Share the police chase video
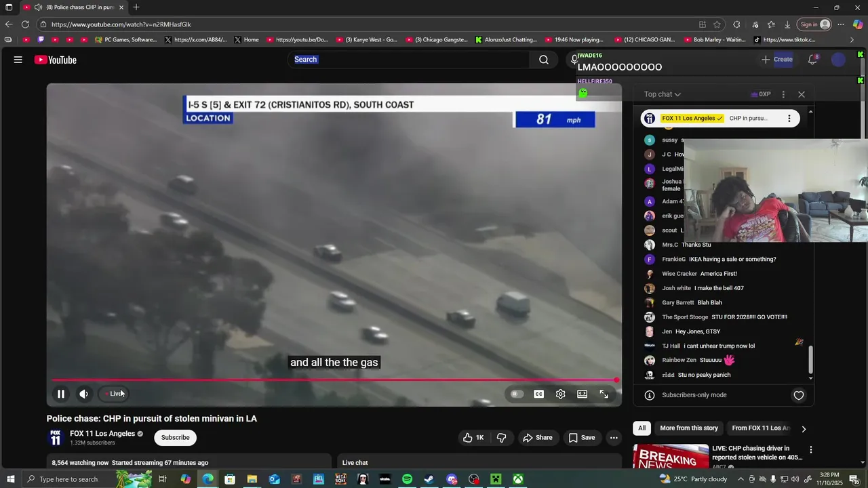 pos(538,438)
